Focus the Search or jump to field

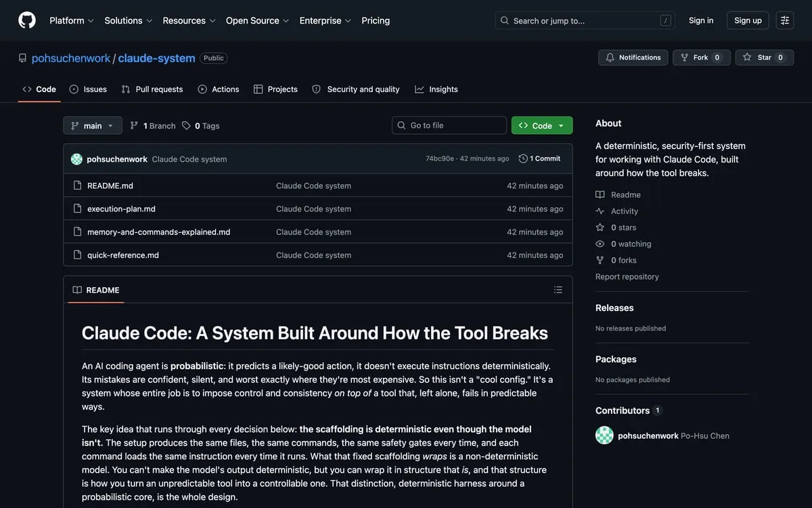pos(585,20)
